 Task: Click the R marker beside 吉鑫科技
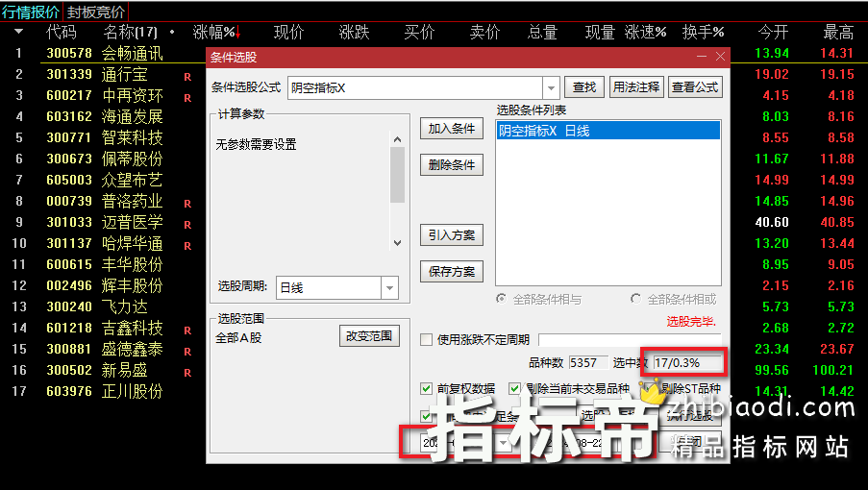point(187,331)
